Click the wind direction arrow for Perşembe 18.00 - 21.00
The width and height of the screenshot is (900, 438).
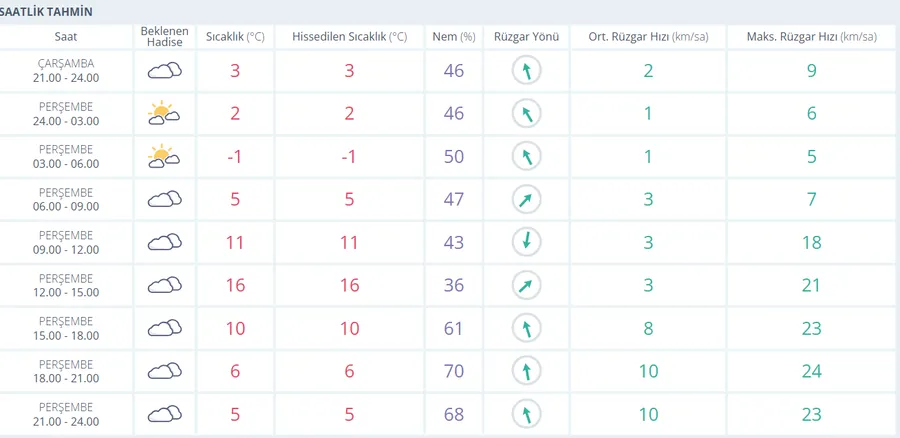(x=526, y=371)
